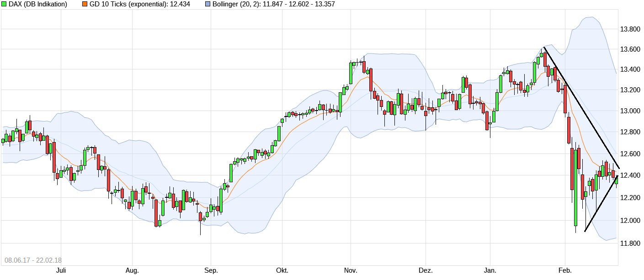Click the date range 08.06.17 - 22.02.18 text

33,260
